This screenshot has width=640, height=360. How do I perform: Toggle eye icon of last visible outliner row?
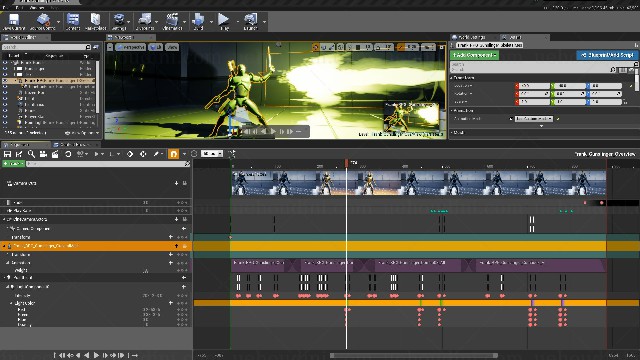5,122
